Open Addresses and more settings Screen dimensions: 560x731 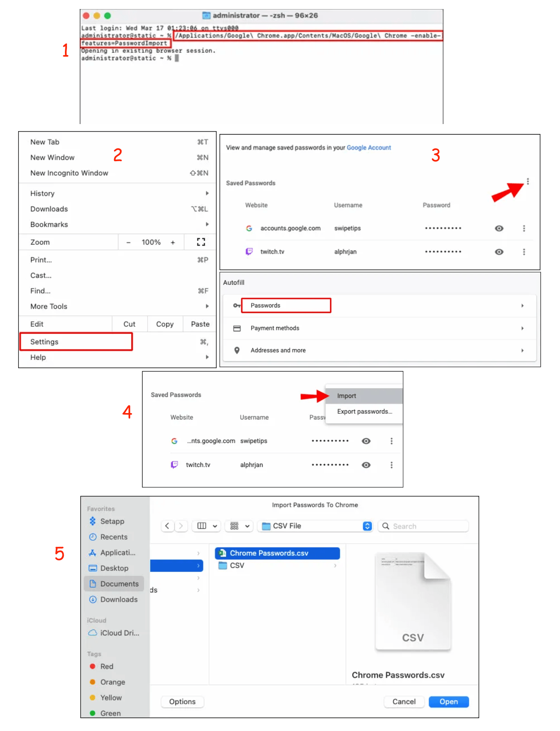click(x=380, y=350)
